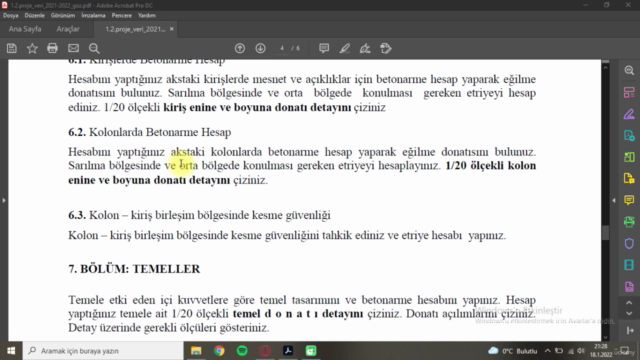The height and width of the screenshot is (360, 640).
Task: Click the vertical scrollbar thumb of document
Action: coord(605,233)
